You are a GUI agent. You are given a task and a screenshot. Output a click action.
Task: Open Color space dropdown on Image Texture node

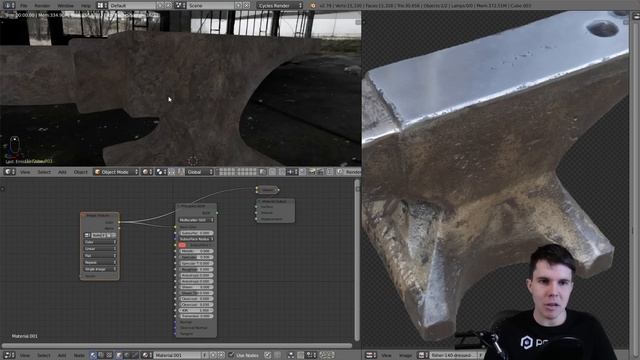coord(100,242)
